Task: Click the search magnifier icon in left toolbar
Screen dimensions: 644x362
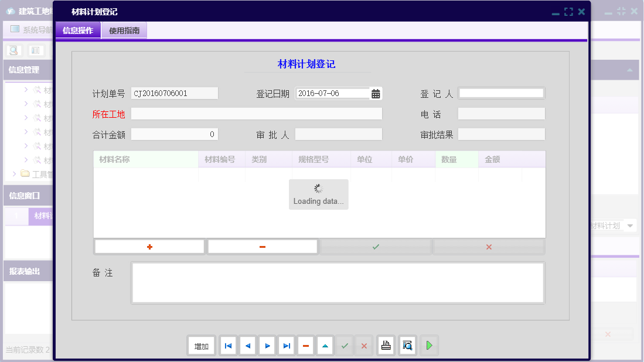Action: 13,50
